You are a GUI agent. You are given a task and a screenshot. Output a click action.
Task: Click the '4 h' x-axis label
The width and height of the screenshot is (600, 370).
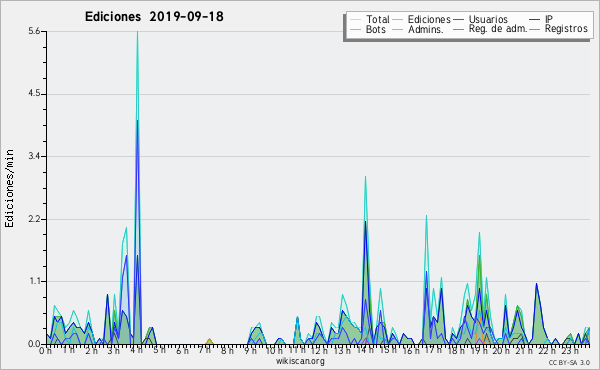pyautogui.click(x=137, y=350)
